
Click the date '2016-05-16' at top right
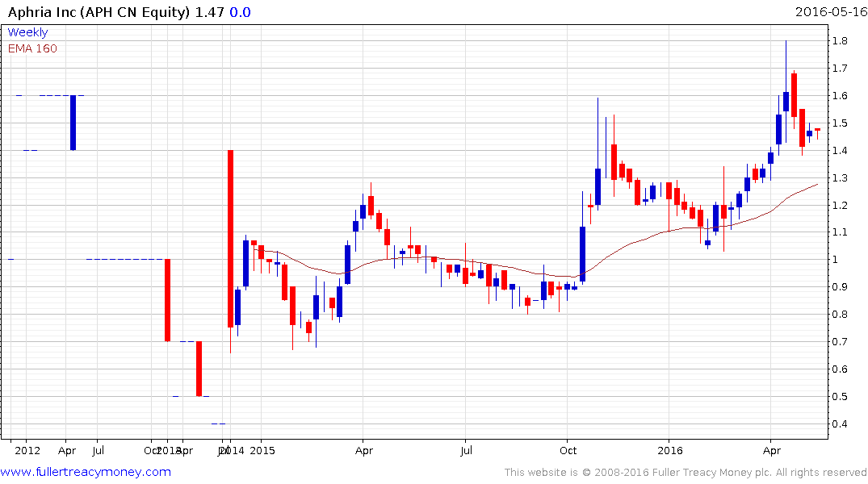click(831, 11)
